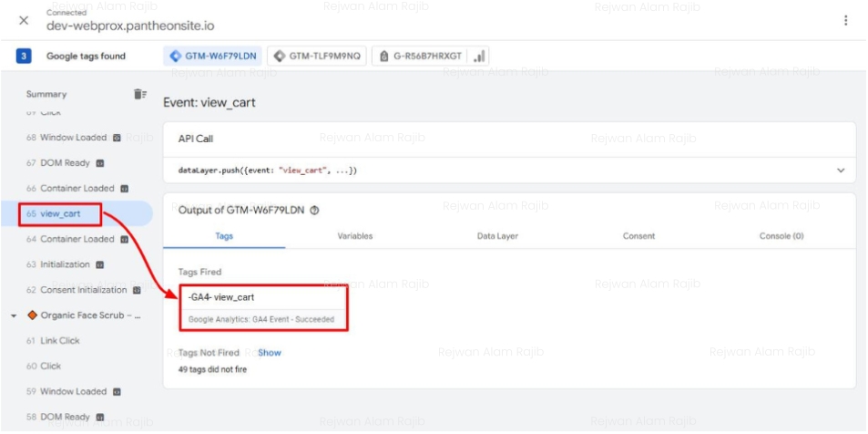Switch to the Consent tab
This screenshot has width=868, height=434.
click(x=638, y=236)
